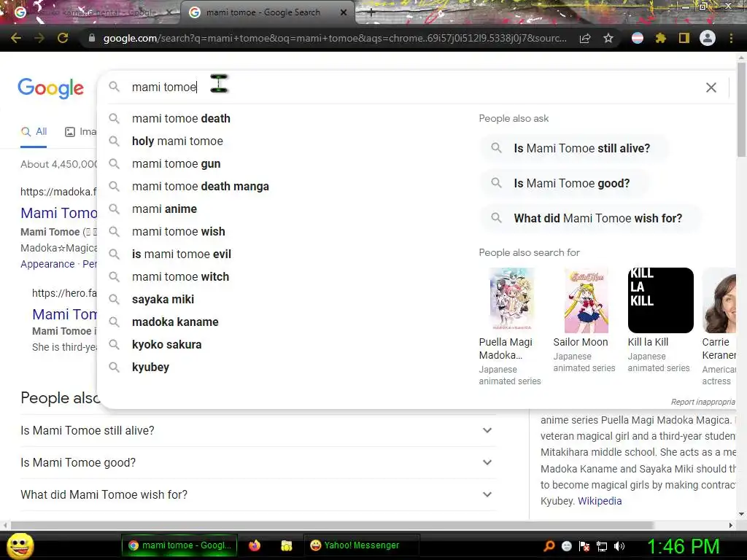Choose suggestion sayaka miki
This screenshot has width=747, height=560.
163,300
